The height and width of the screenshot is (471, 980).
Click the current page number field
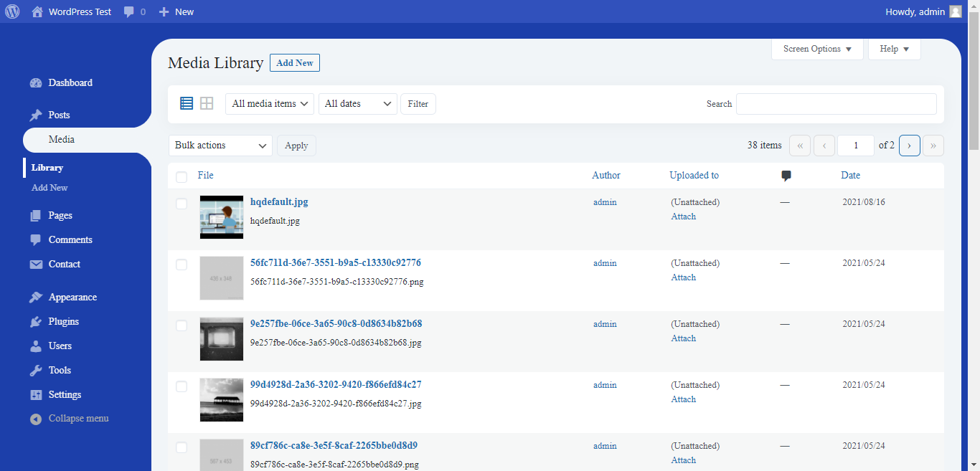pyautogui.click(x=856, y=146)
